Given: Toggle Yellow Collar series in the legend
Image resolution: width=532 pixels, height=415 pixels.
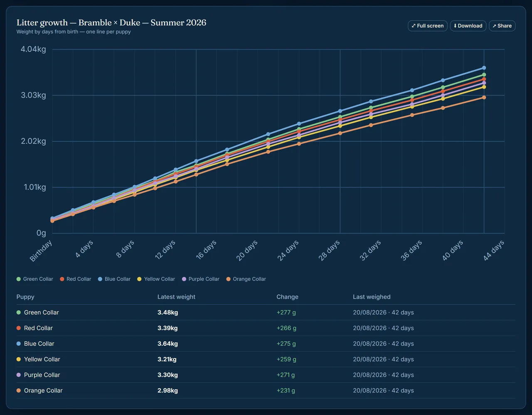Looking at the screenshot, I should 156,279.
